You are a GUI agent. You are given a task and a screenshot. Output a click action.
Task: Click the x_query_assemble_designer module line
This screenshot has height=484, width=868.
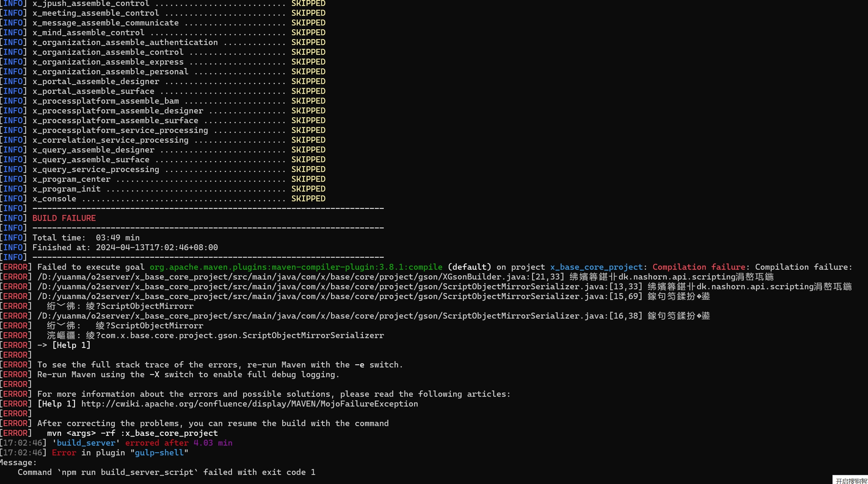[93, 150]
